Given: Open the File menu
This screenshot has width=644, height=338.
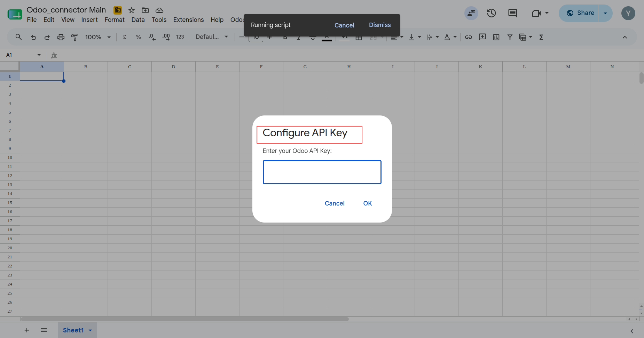Looking at the screenshot, I should 32,20.
